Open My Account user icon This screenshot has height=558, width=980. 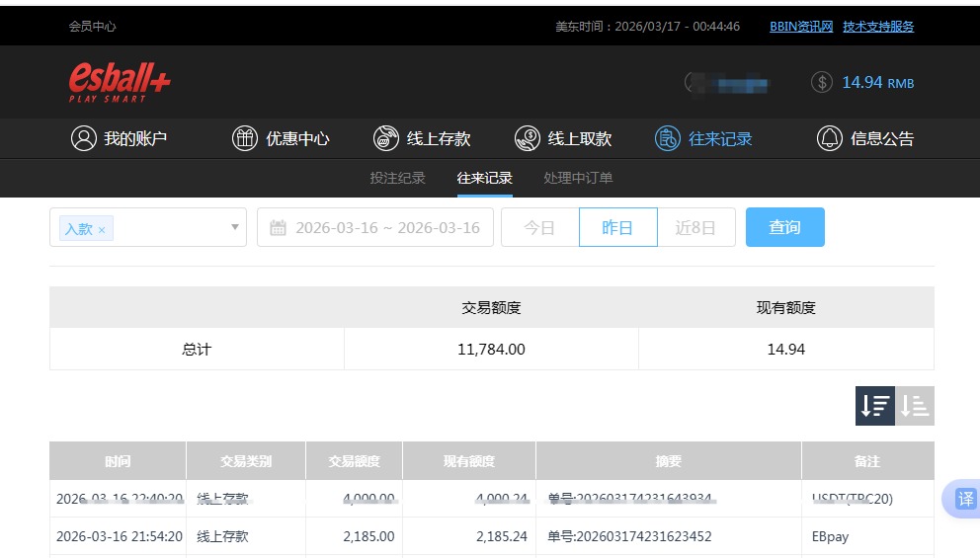click(x=84, y=138)
